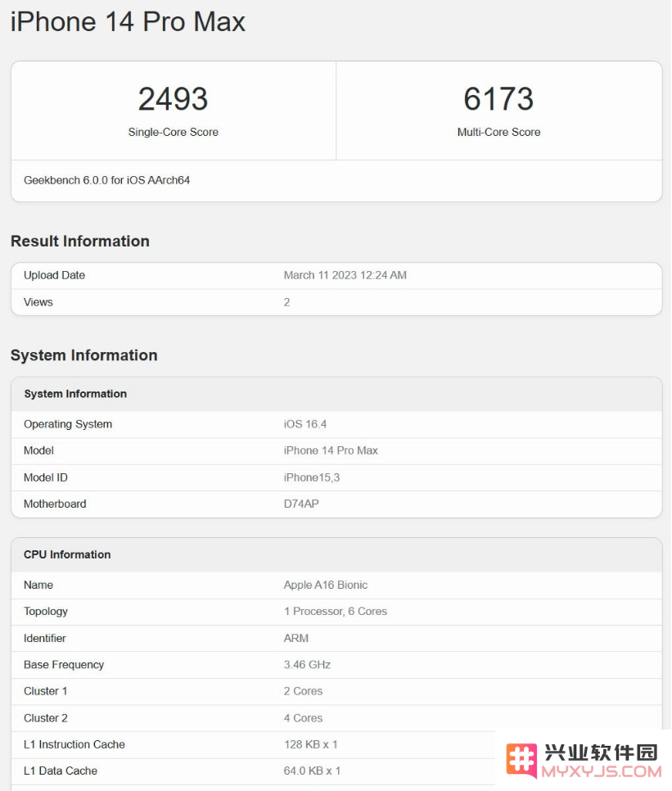Screen dimensions: 672x791
Task: Click the "Result Information" section heading
Action: click(80, 241)
